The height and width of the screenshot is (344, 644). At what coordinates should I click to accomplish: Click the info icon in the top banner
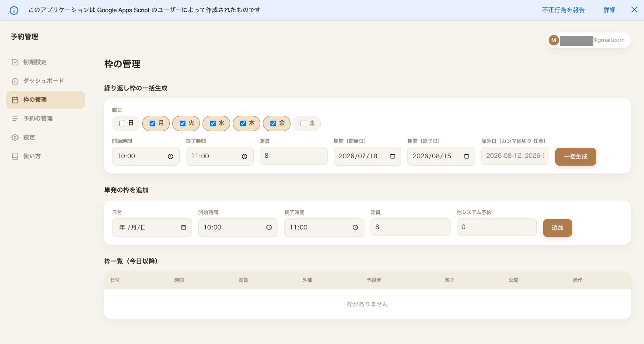pyautogui.click(x=14, y=10)
